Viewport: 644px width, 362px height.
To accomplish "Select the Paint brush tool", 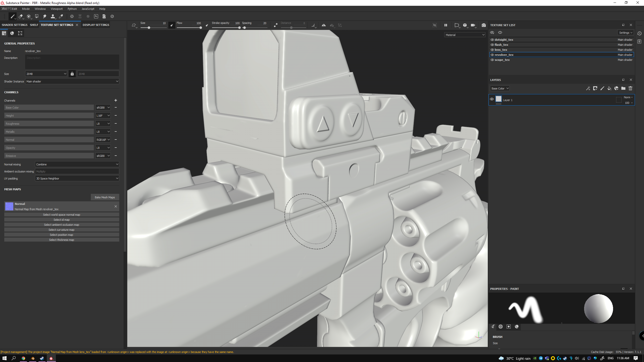I will [x=12, y=17].
